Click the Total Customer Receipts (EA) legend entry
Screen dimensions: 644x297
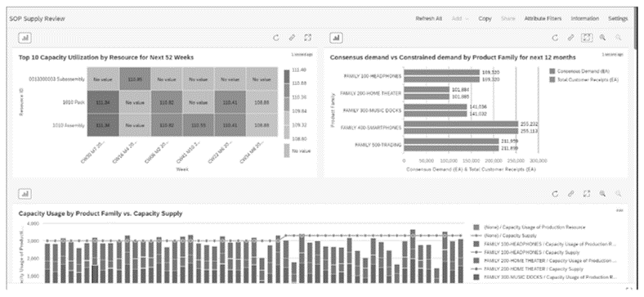coord(584,79)
